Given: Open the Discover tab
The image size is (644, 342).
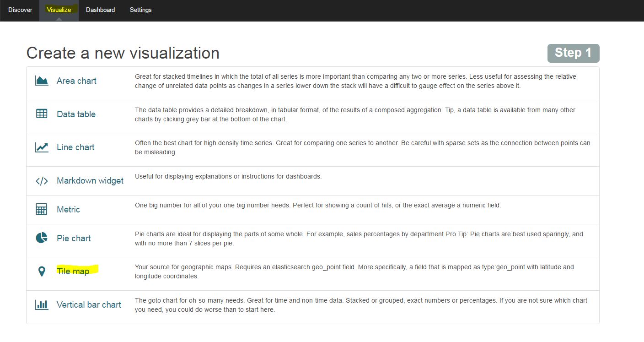Looking at the screenshot, I should [20, 10].
